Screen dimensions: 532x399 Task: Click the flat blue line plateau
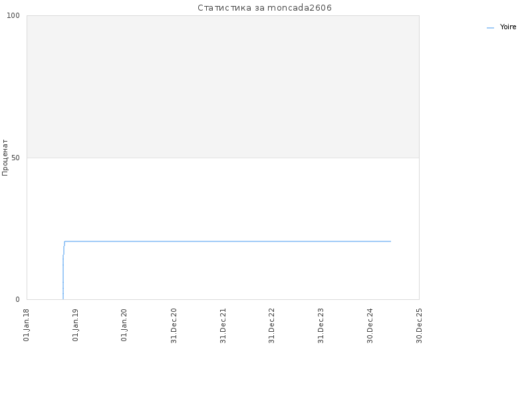(227, 241)
